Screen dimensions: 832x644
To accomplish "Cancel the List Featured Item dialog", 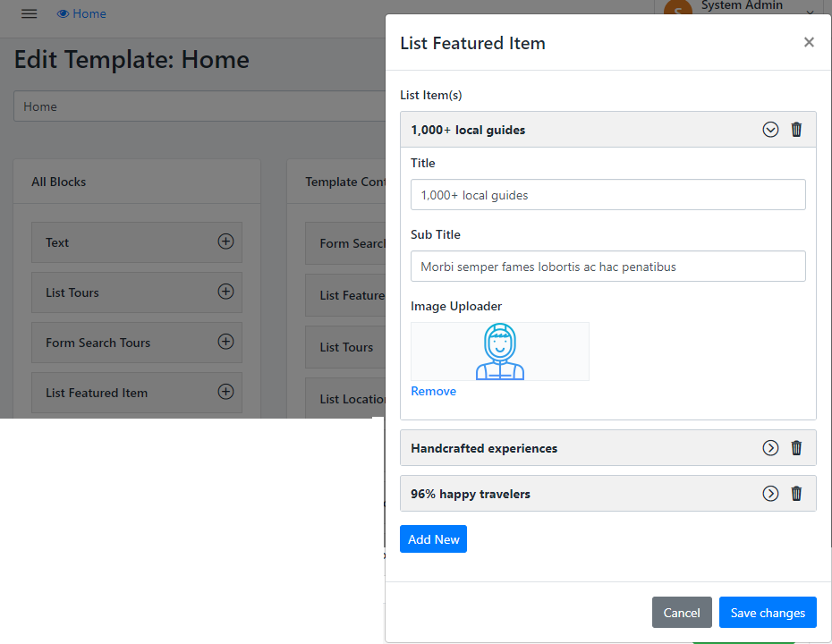I will (682, 613).
